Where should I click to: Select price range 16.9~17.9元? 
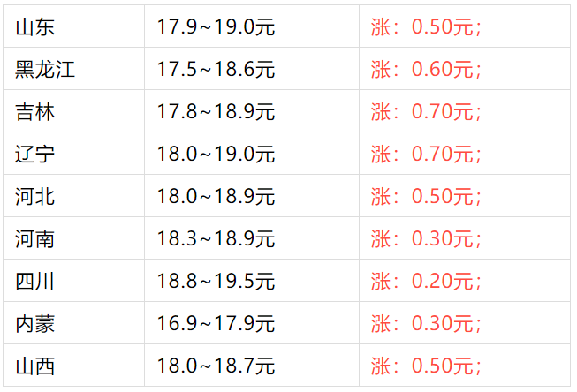[216, 323]
